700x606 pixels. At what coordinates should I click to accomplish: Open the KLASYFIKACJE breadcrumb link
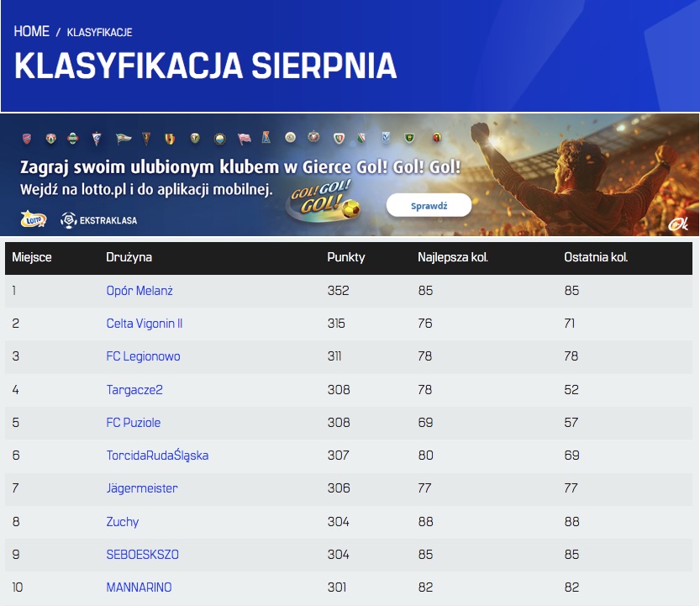pyautogui.click(x=99, y=32)
